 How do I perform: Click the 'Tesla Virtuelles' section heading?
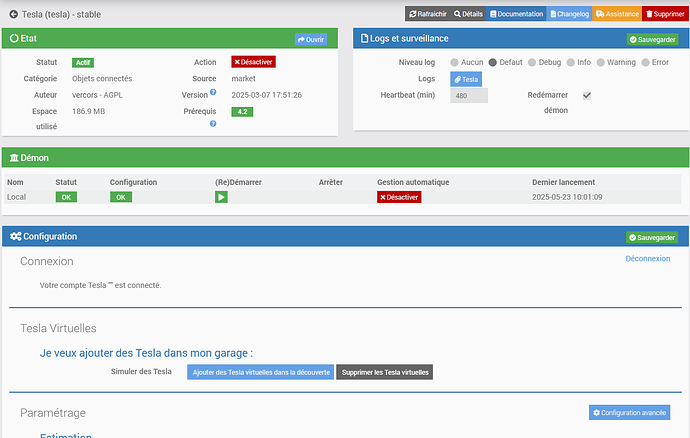click(x=58, y=328)
